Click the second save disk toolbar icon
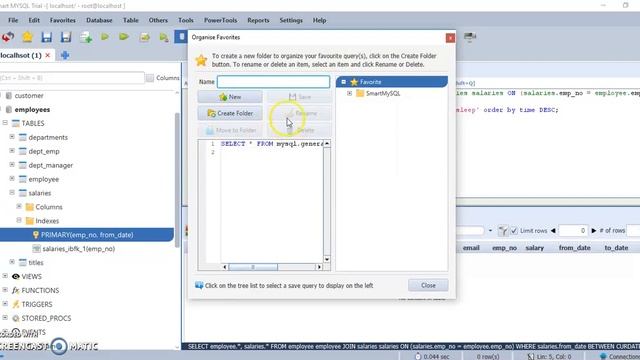 pyautogui.click(x=66, y=37)
